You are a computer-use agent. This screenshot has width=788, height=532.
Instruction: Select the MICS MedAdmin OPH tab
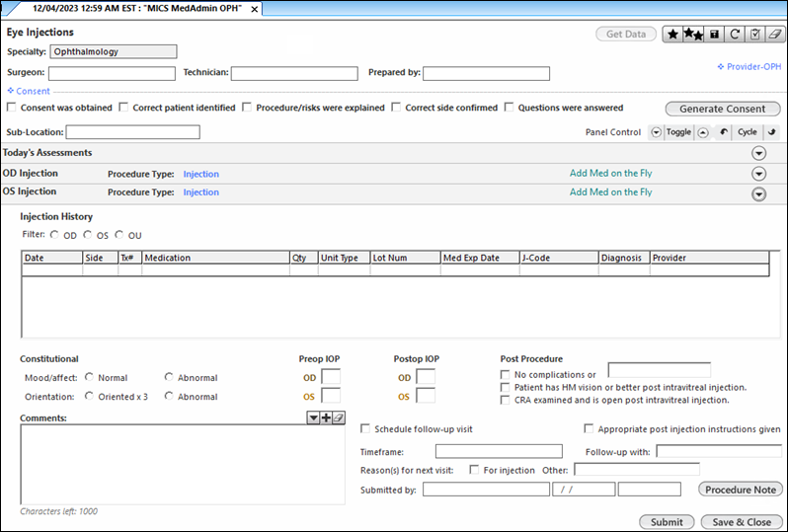136,9
